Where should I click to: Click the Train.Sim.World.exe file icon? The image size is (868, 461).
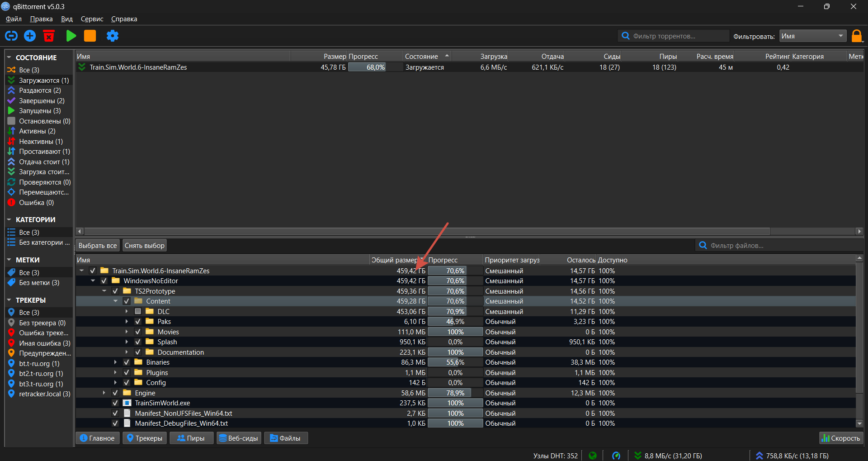pyautogui.click(x=127, y=403)
